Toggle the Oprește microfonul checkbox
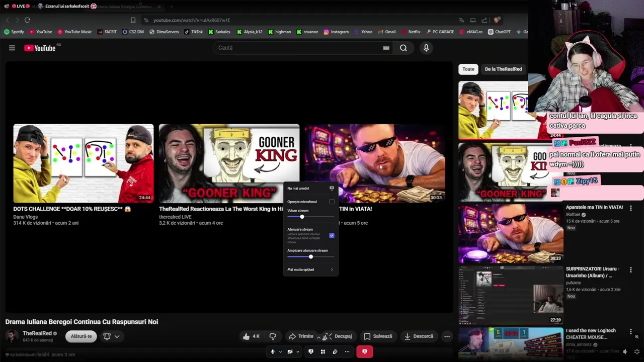This screenshot has height=362, width=644. coord(332,202)
